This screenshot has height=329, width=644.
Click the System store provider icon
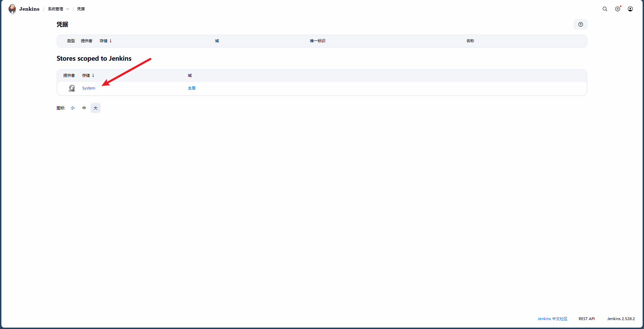click(x=72, y=88)
